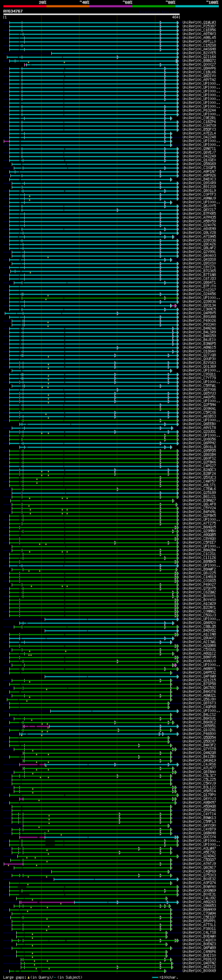This screenshot has width=222, height=980.
Task: Select the UniRef100_P69103 entry
Action: click(199, 959)
